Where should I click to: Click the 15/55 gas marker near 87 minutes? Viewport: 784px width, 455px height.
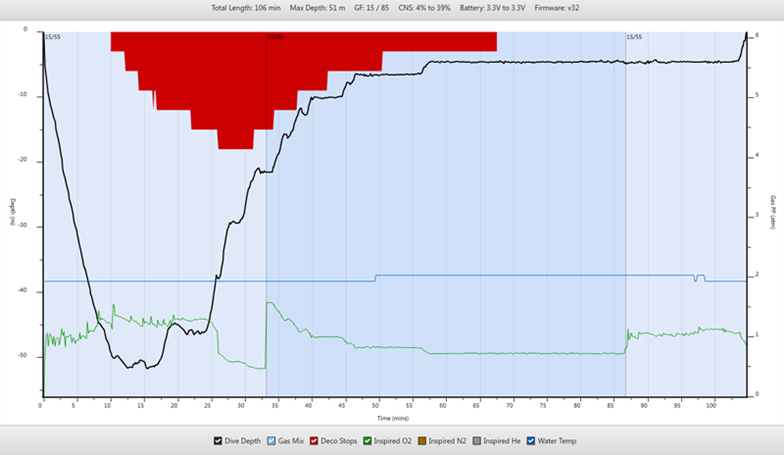click(634, 37)
